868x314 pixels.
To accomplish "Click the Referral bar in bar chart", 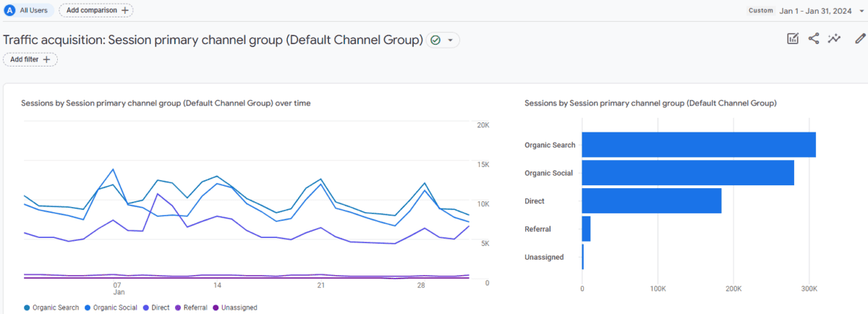I will click(587, 229).
